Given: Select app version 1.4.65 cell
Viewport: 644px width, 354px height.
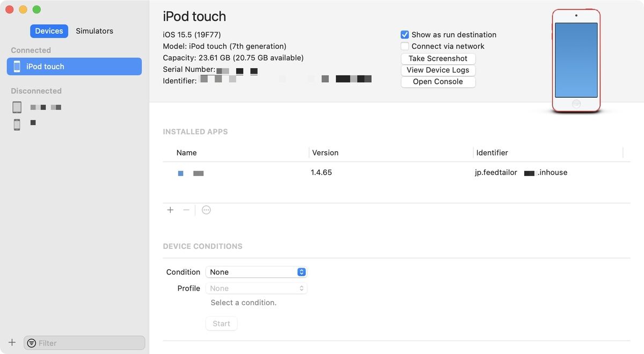Looking at the screenshot, I should click(321, 173).
